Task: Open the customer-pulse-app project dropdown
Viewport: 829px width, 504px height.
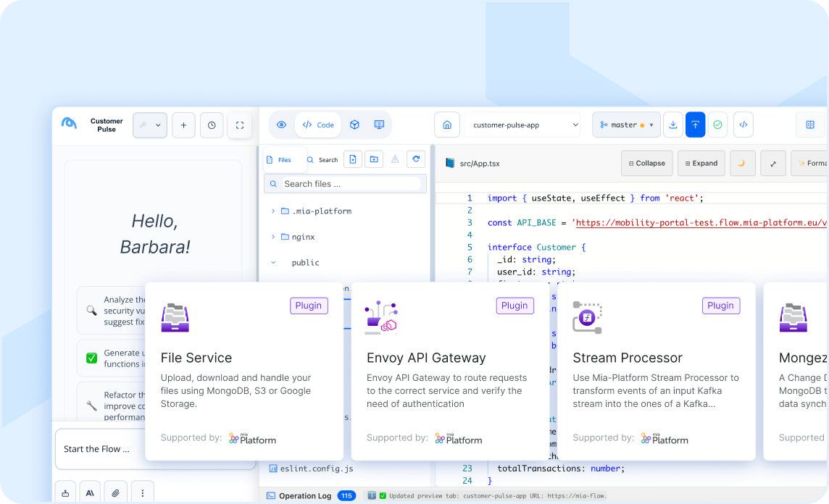Action: click(522, 125)
